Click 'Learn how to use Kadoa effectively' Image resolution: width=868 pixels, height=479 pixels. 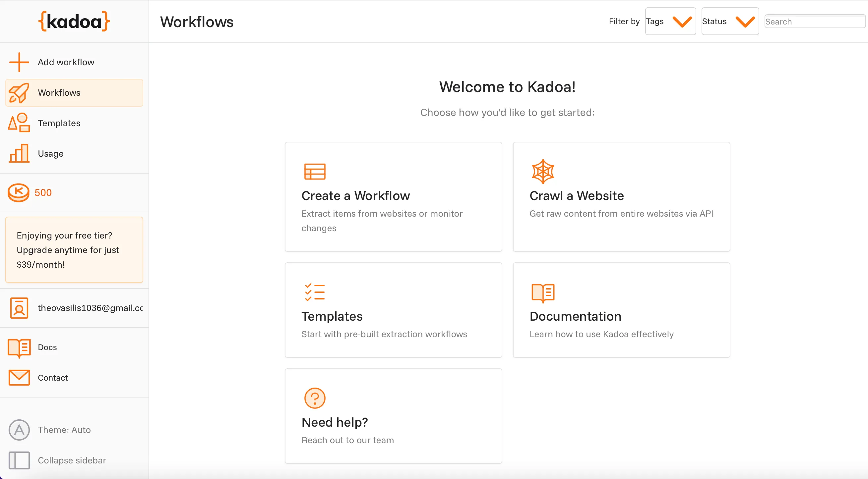tap(601, 334)
